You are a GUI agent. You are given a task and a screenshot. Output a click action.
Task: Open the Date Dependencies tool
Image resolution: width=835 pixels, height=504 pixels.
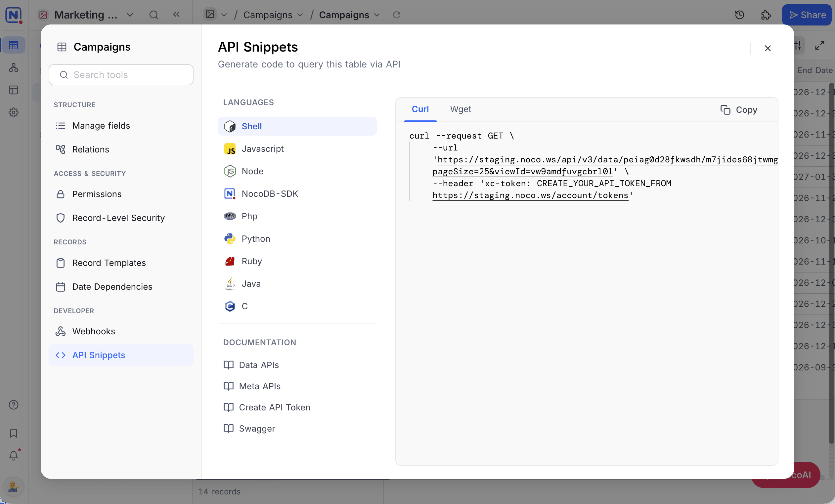121,286
